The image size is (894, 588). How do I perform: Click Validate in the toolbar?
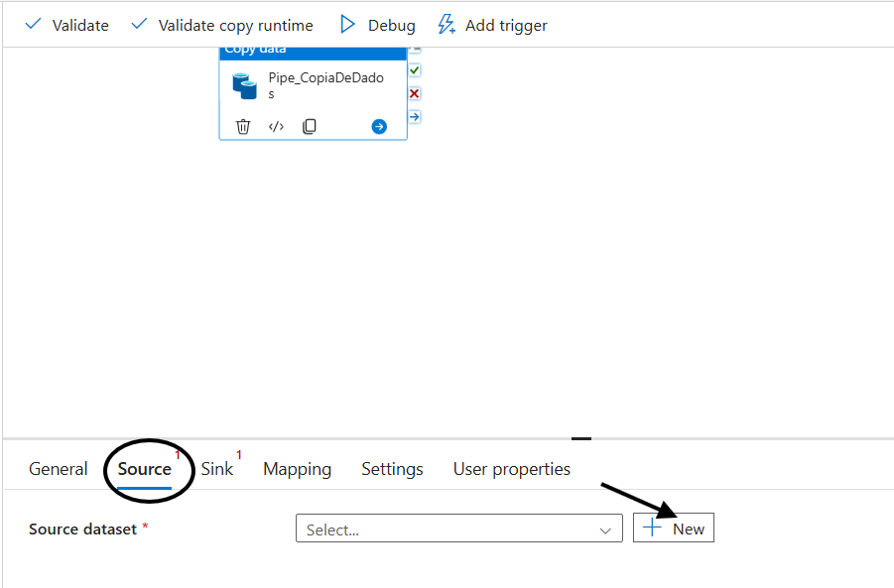[66, 25]
